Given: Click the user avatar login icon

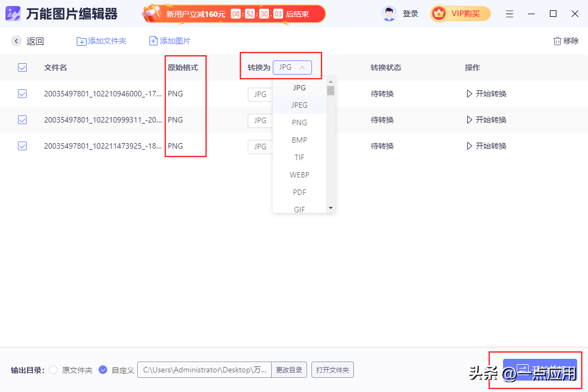Looking at the screenshot, I should tap(389, 14).
